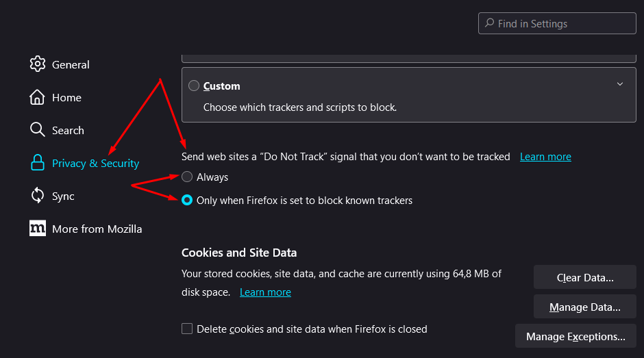Select the Always Do Not Track option
The height and width of the screenshot is (358, 644).
(187, 177)
